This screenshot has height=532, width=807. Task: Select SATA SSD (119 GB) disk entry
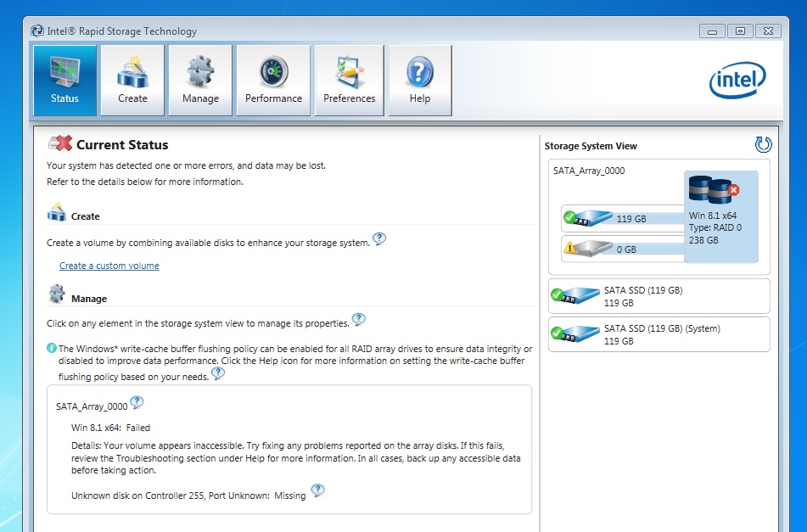click(659, 296)
